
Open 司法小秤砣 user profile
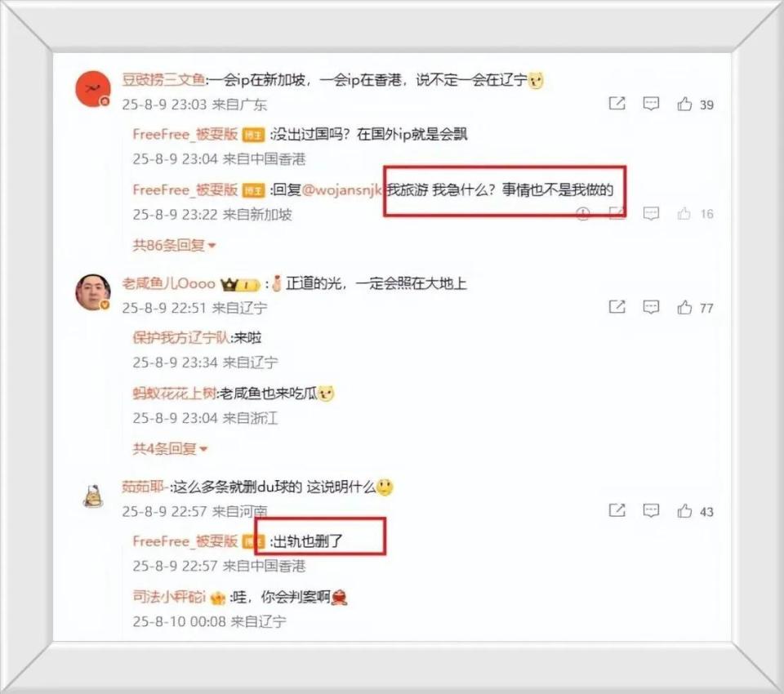coord(169,597)
